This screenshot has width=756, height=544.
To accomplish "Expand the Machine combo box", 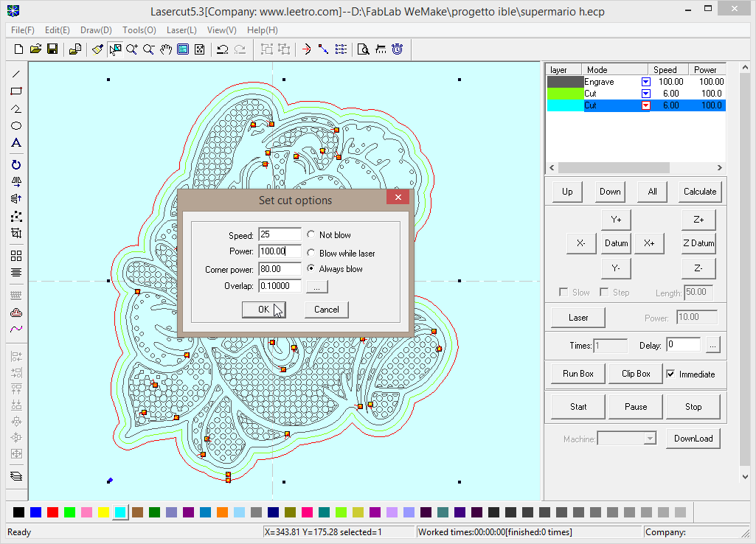I will tap(650, 439).
